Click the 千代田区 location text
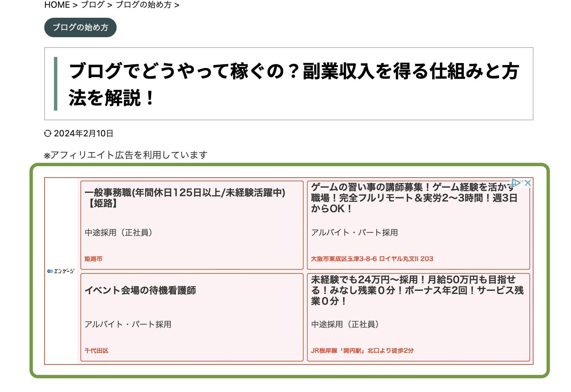Screen dimensions: 571x392 click(97, 351)
